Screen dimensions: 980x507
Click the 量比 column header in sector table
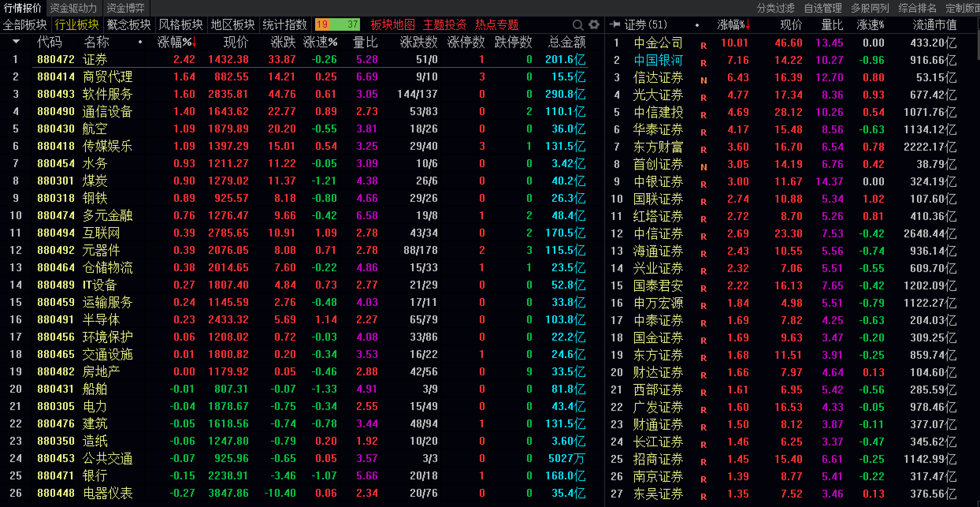coord(365,42)
